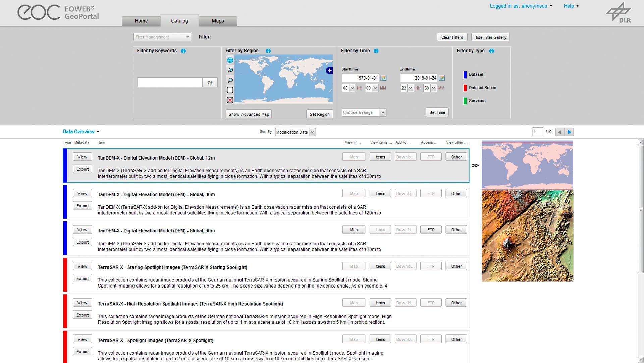
Task: Switch to the Maps tab
Action: pyautogui.click(x=218, y=21)
